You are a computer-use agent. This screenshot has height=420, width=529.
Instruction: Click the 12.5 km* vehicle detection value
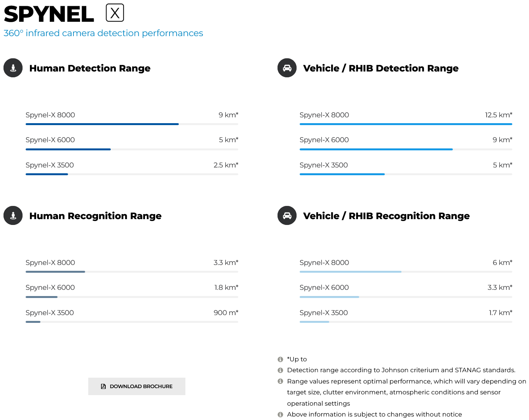[499, 115]
